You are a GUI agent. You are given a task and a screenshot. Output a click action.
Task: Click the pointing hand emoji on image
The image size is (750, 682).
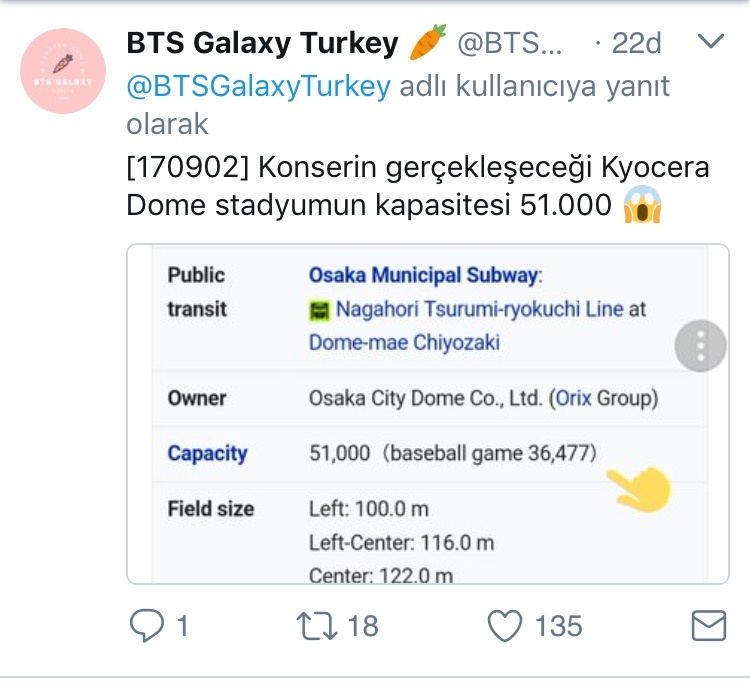(x=640, y=487)
